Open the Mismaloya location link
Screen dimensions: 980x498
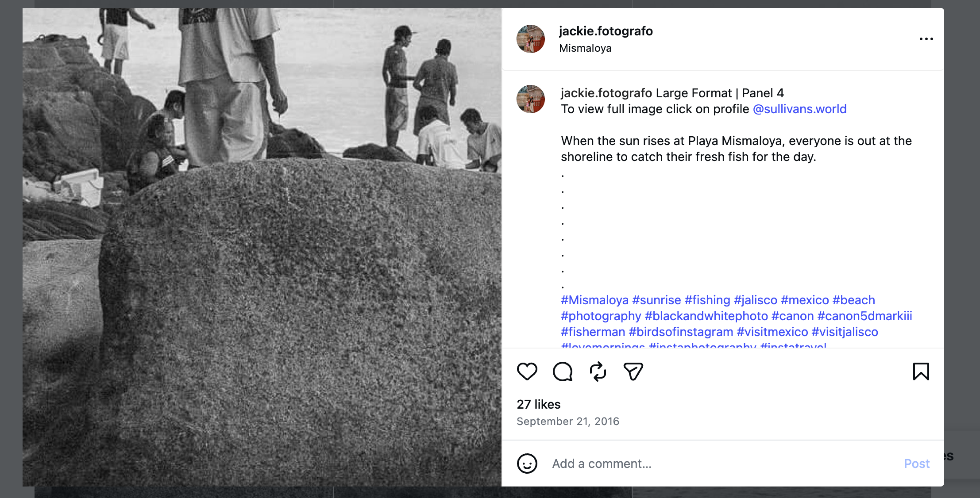(585, 48)
